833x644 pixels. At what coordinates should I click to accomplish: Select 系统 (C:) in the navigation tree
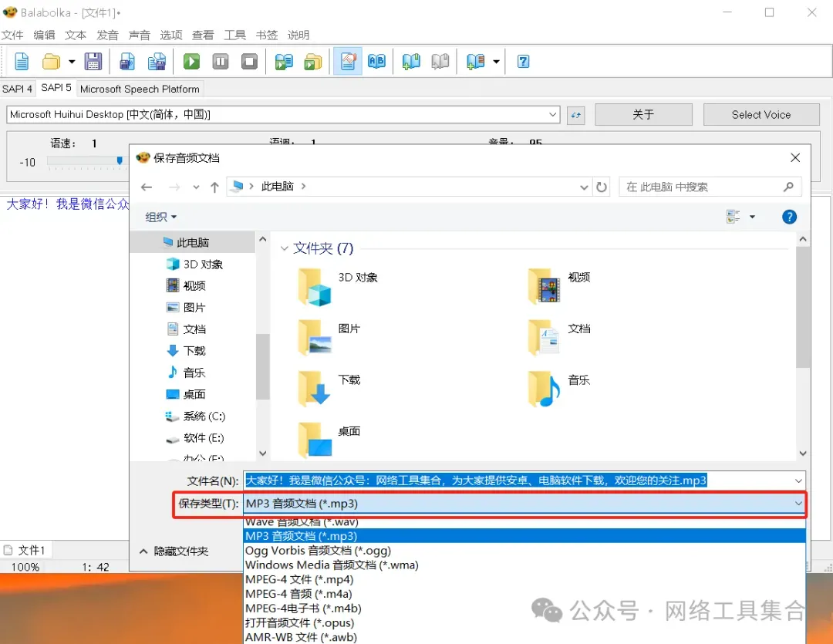(204, 416)
